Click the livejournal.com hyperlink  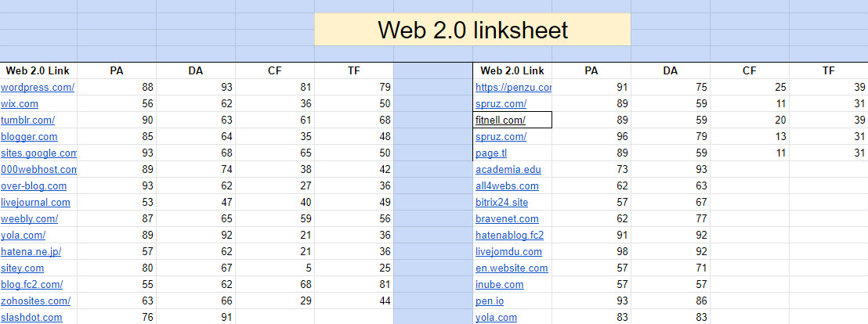tap(35, 203)
